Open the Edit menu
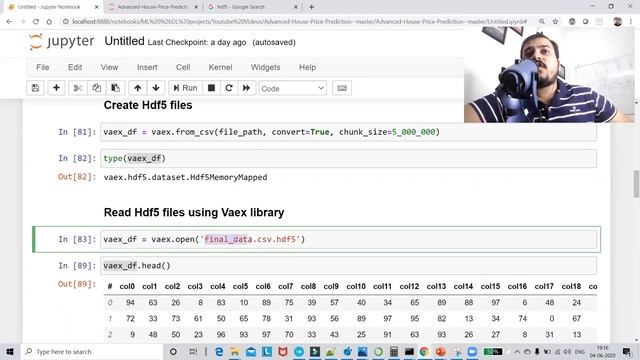 [x=75, y=67]
